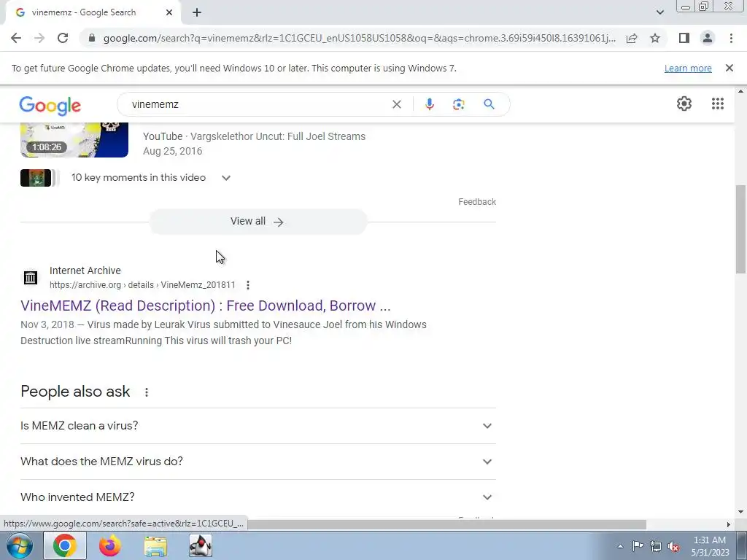
Task: Show hidden system tray icons
Action: pos(620,546)
